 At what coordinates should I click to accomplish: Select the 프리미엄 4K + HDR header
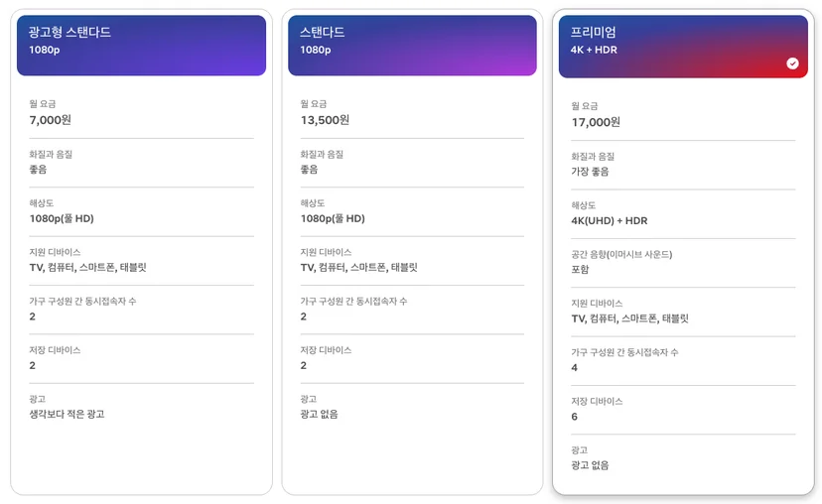(683, 47)
